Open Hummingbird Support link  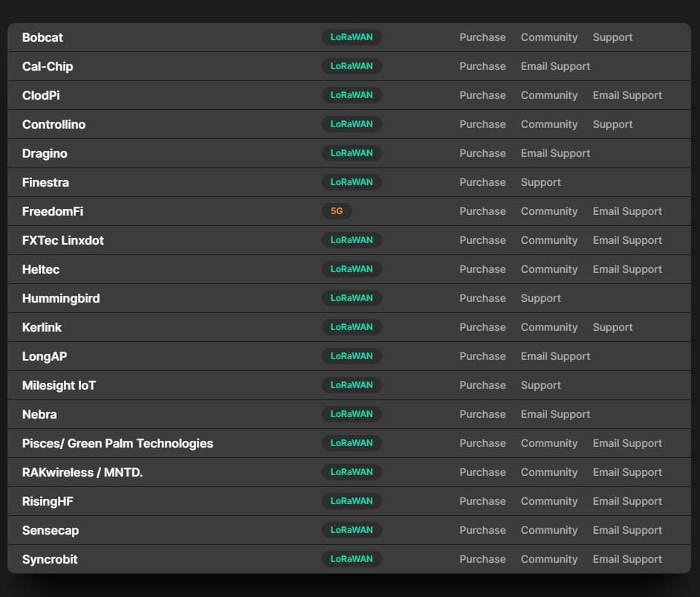pyautogui.click(x=541, y=299)
